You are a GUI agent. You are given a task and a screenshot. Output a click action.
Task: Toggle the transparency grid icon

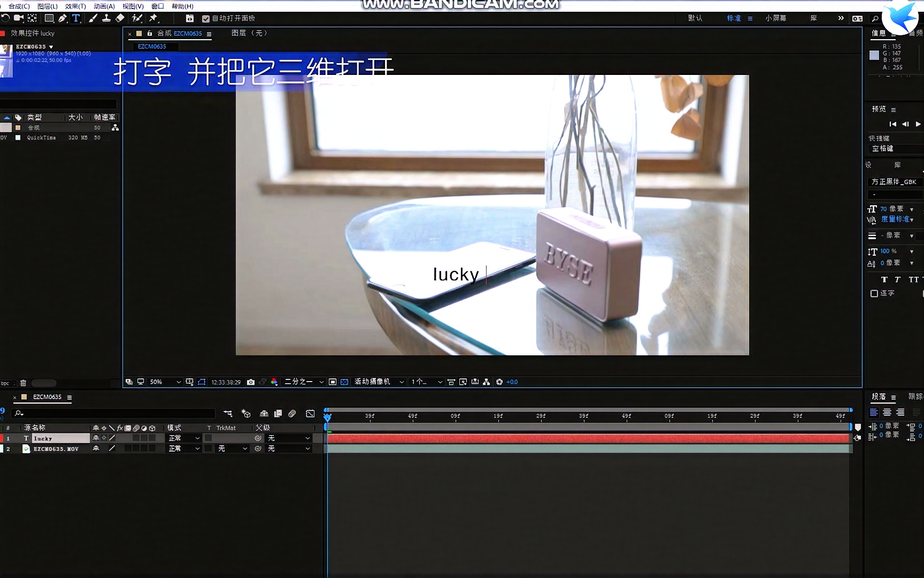[344, 382]
